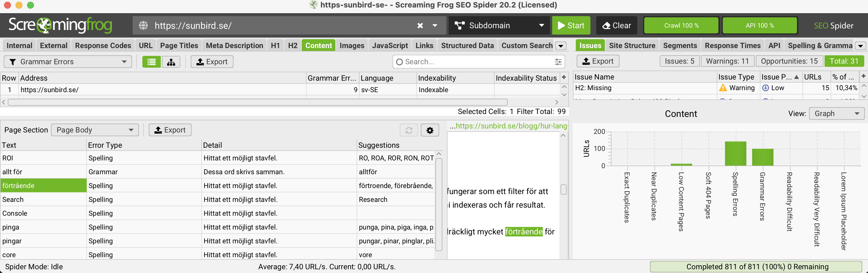
Task: Open the Response Codes tab
Action: 103,45
